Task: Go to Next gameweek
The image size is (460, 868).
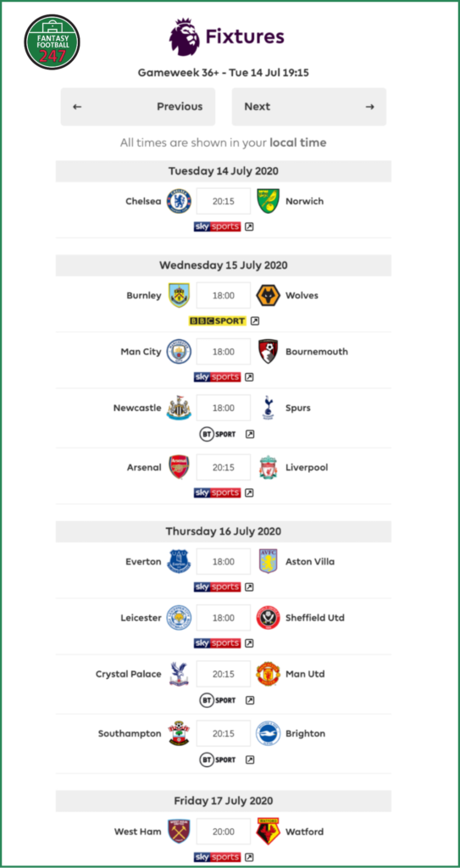Action: tap(309, 107)
